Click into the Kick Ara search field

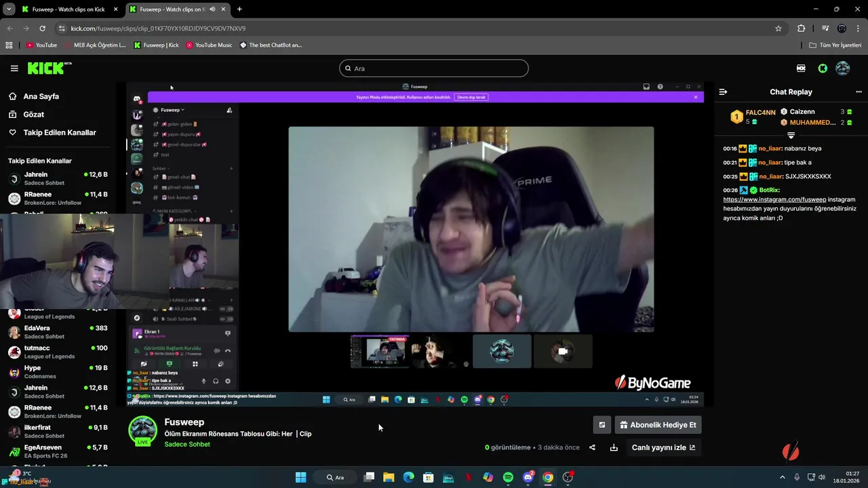tap(434, 68)
